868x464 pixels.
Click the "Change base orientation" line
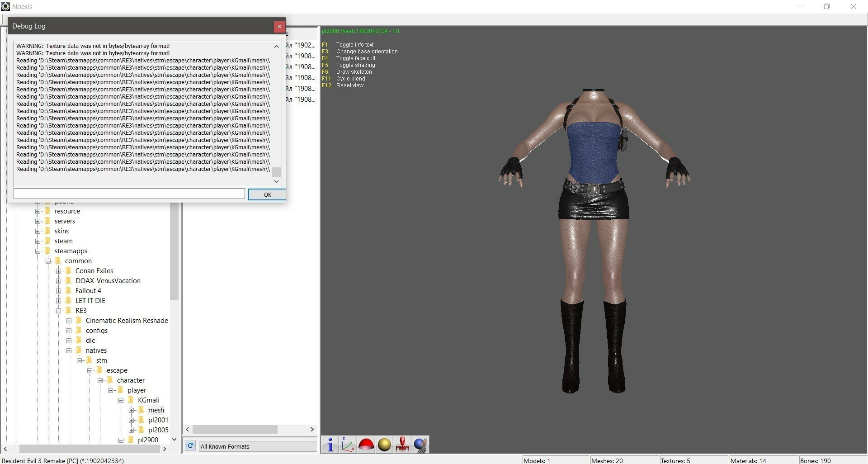[x=367, y=52]
